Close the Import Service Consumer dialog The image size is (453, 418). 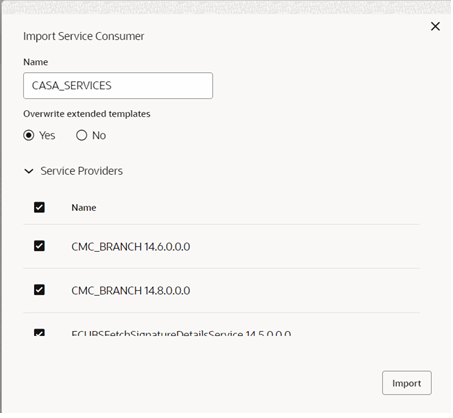point(435,26)
